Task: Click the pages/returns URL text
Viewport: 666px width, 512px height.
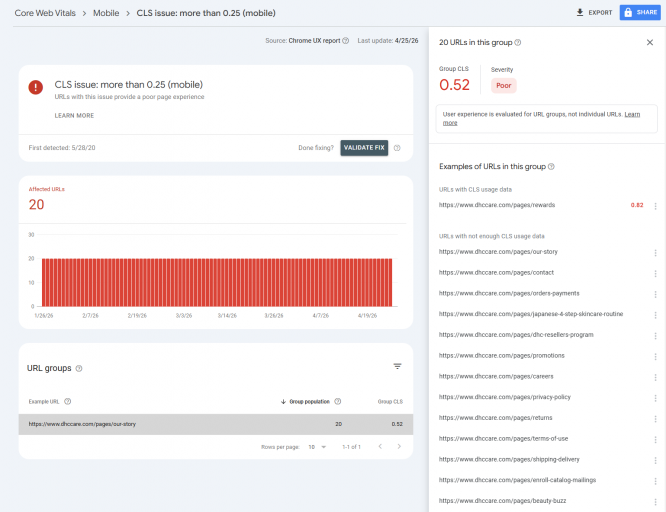Action: 496,418
